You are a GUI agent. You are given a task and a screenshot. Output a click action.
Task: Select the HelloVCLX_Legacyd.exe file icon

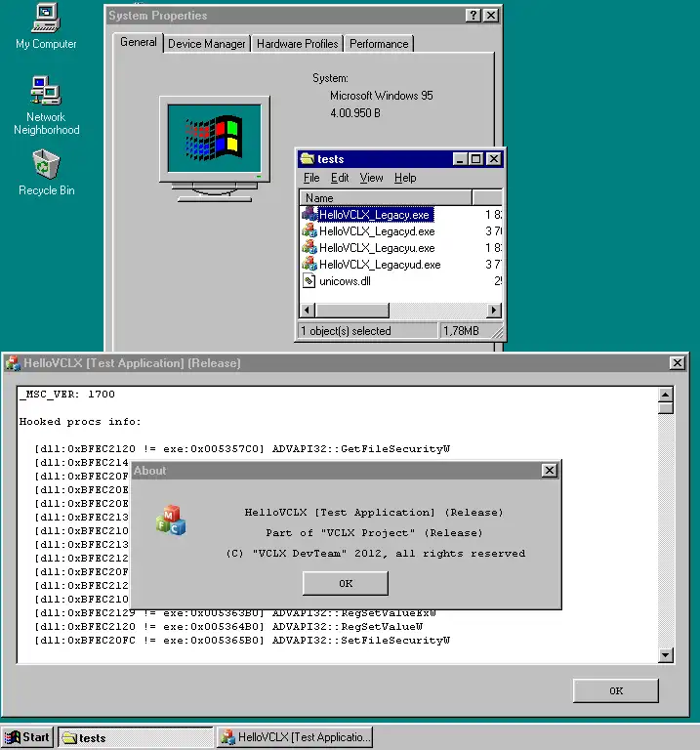point(309,231)
